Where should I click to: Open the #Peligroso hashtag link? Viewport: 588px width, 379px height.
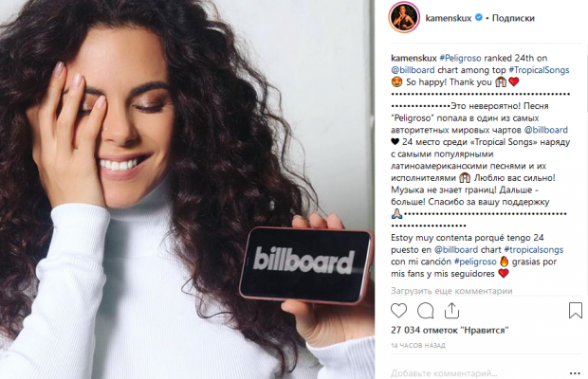(x=460, y=58)
